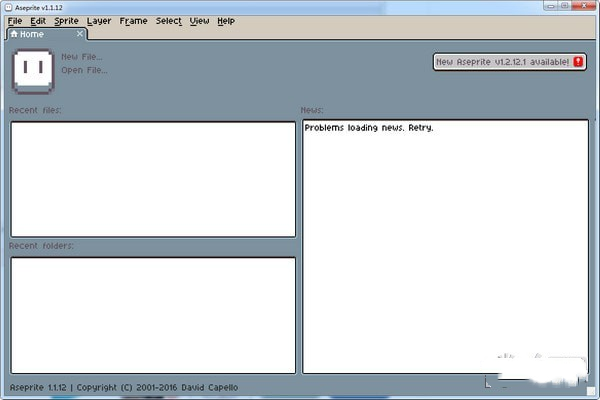Click the home icon on the tab
600x400 pixels.
click(x=14, y=34)
